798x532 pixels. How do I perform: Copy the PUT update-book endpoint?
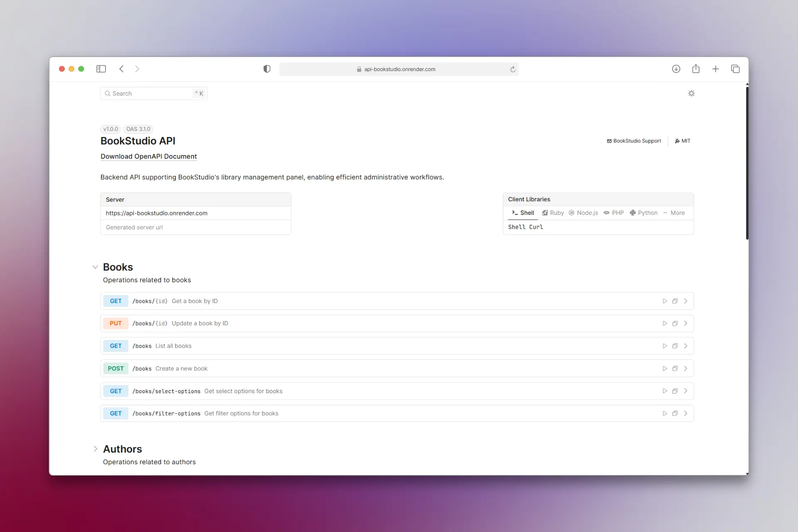pos(675,323)
